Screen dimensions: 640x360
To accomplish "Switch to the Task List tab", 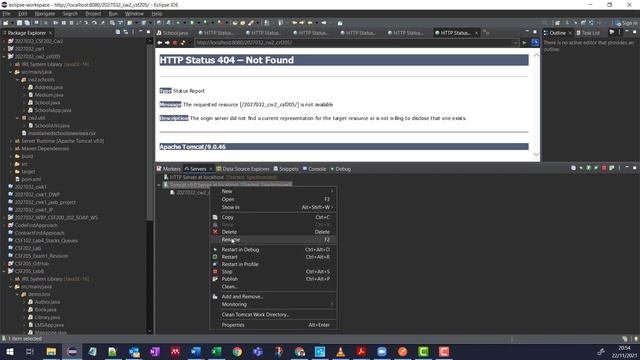I will coord(588,33).
